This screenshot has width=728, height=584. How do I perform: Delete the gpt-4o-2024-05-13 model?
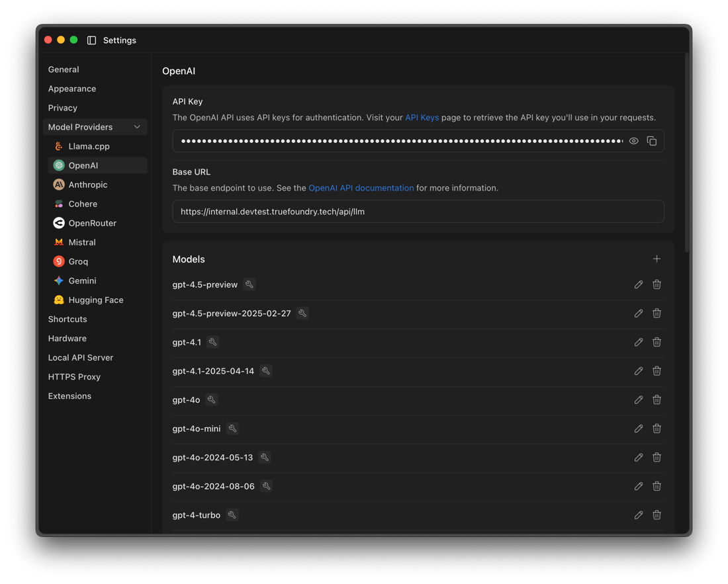pyautogui.click(x=657, y=458)
